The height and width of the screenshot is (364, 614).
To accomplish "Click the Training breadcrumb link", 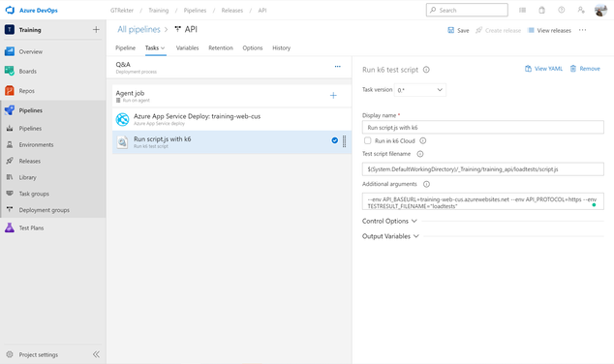I will click(x=159, y=11).
